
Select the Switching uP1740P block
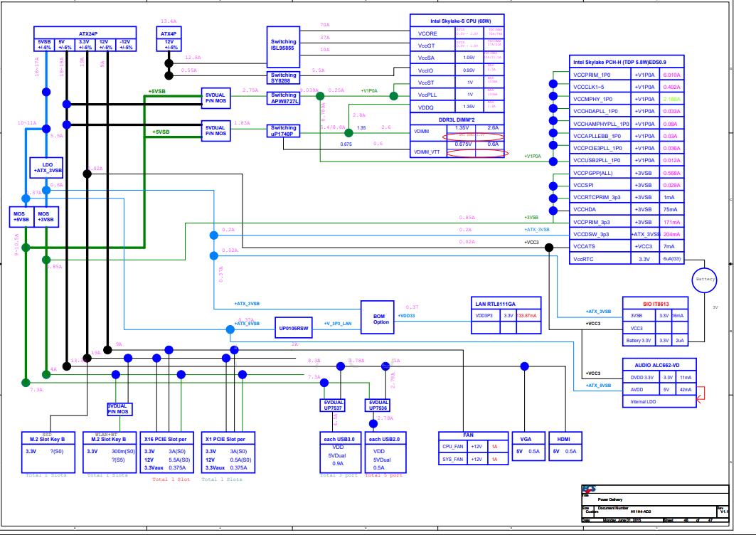[x=283, y=131]
